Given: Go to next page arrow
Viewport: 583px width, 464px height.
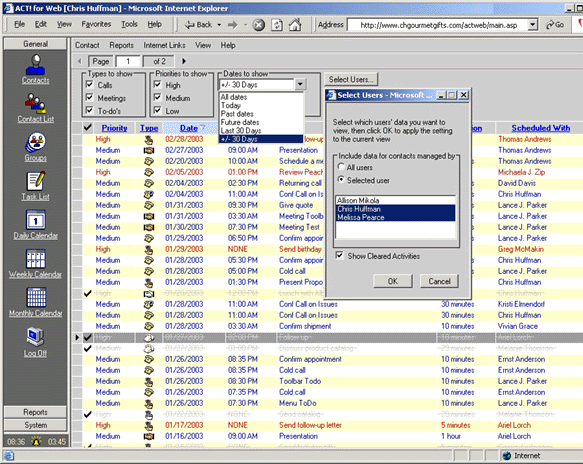Looking at the screenshot, I should (184, 61).
